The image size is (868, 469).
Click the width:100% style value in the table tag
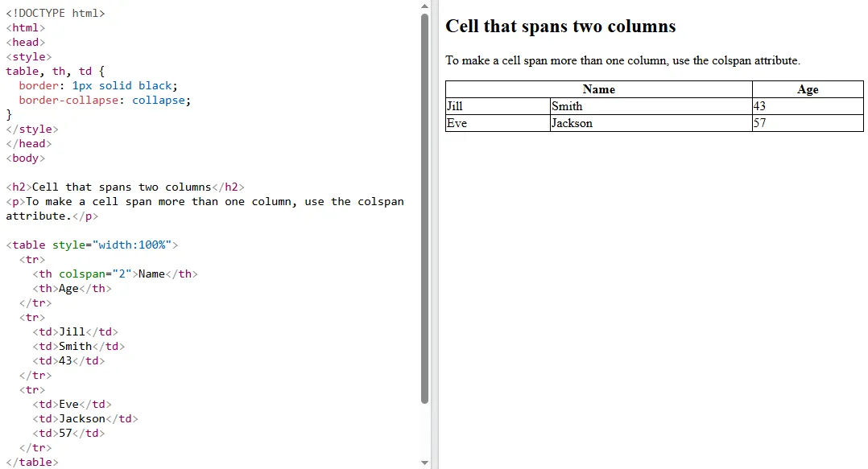131,245
